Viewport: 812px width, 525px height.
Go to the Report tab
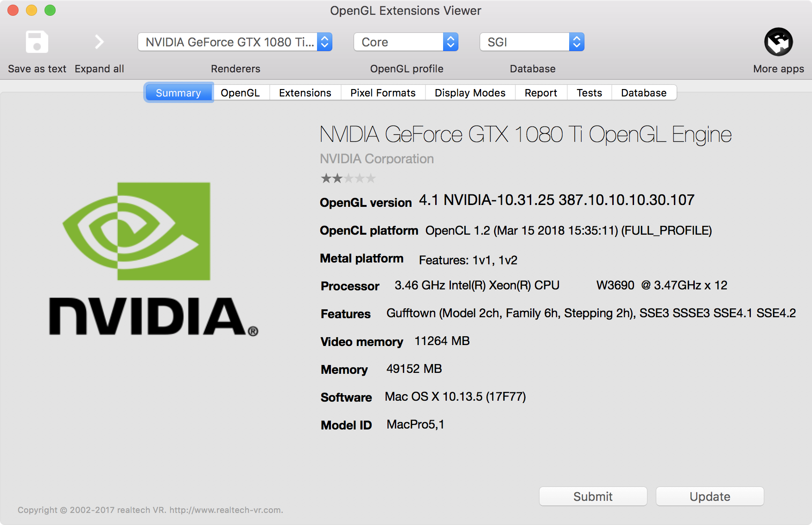click(x=541, y=93)
